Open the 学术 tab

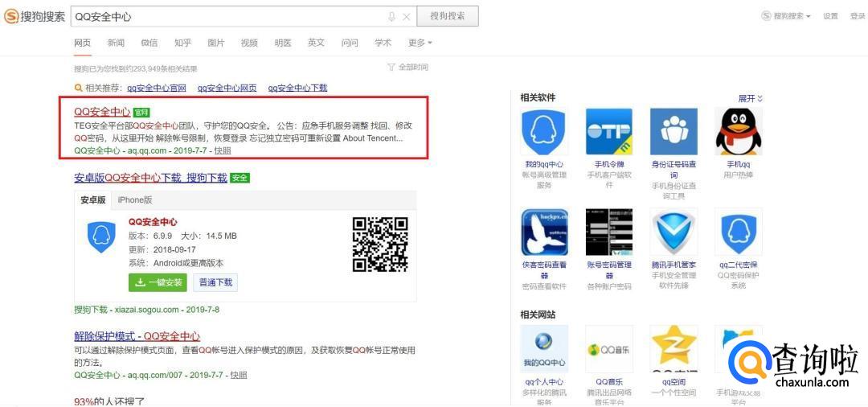(383, 43)
